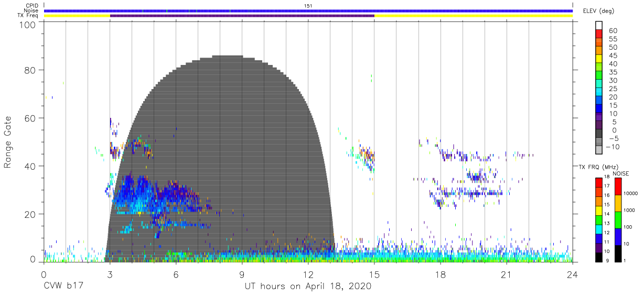644x297 pixels.
Task: Click the 60 label on elevation scale
Action: click(x=613, y=31)
